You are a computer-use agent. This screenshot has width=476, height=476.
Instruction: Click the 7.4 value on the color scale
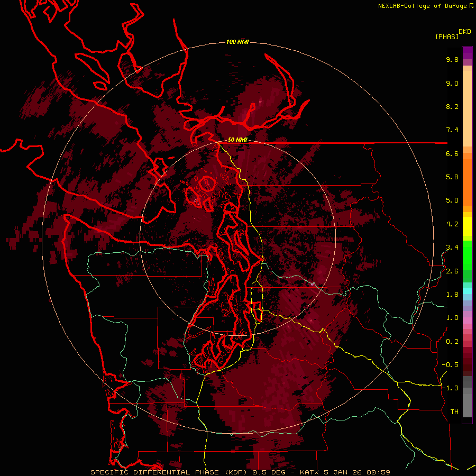tap(452, 130)
